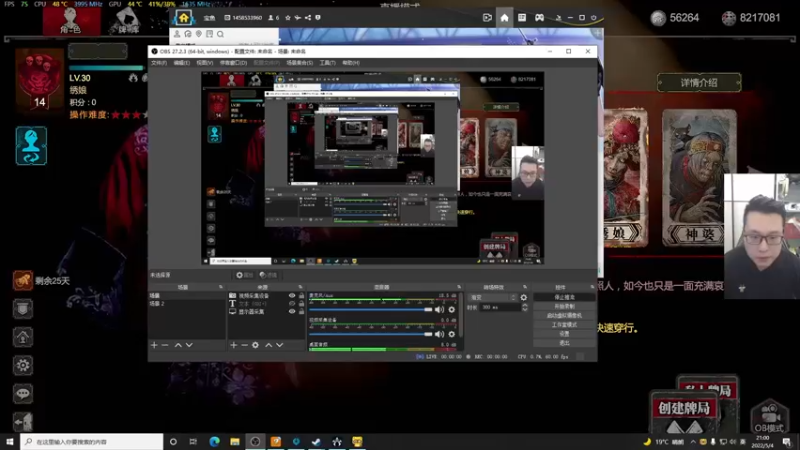
Task: Switch to the 角色 tab in game
Action: click(71, 20)
